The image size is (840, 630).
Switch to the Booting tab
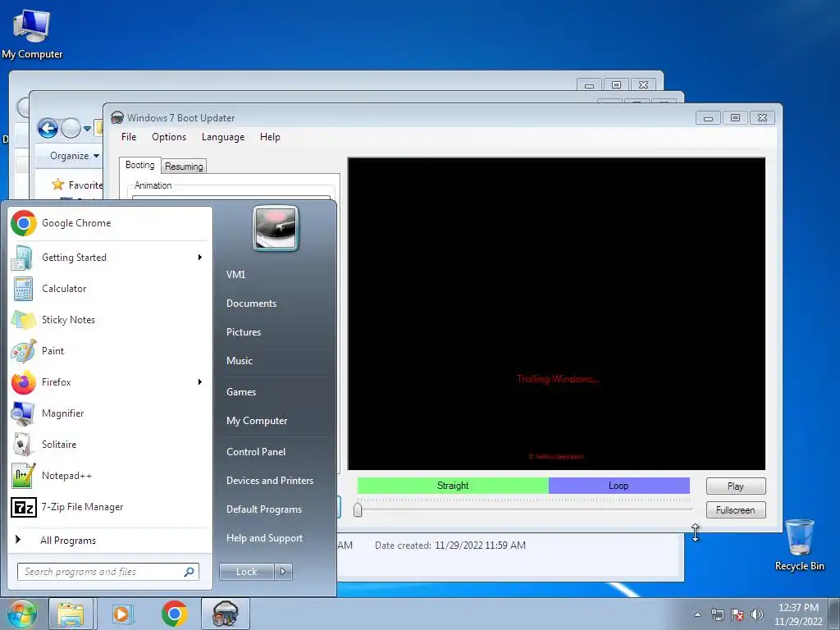click(139, 165)
